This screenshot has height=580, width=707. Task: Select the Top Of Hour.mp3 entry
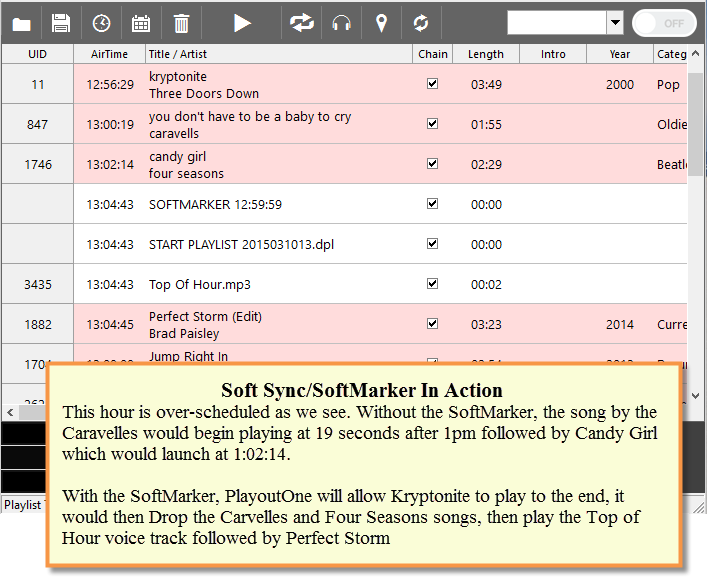pos(200,285)
